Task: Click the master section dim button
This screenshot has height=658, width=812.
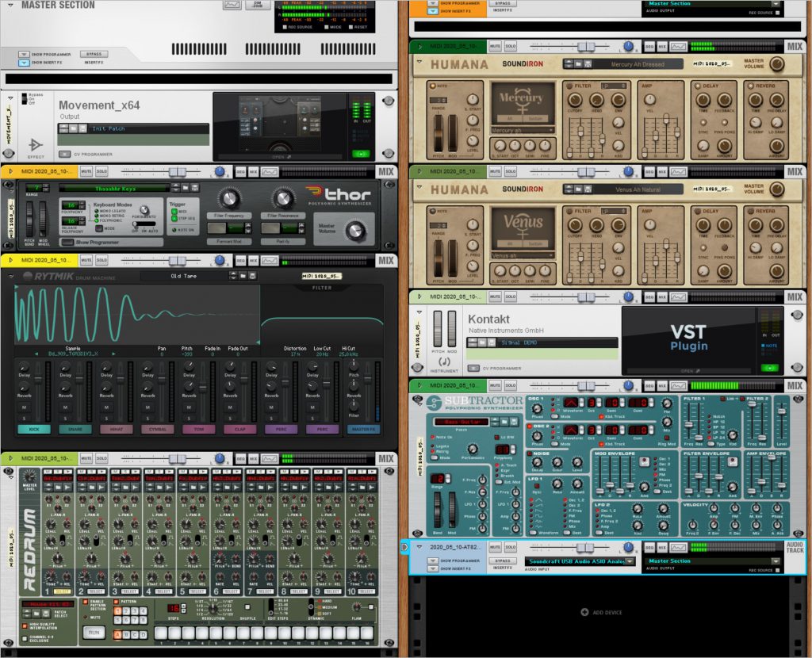Action: tap(258, 4)
